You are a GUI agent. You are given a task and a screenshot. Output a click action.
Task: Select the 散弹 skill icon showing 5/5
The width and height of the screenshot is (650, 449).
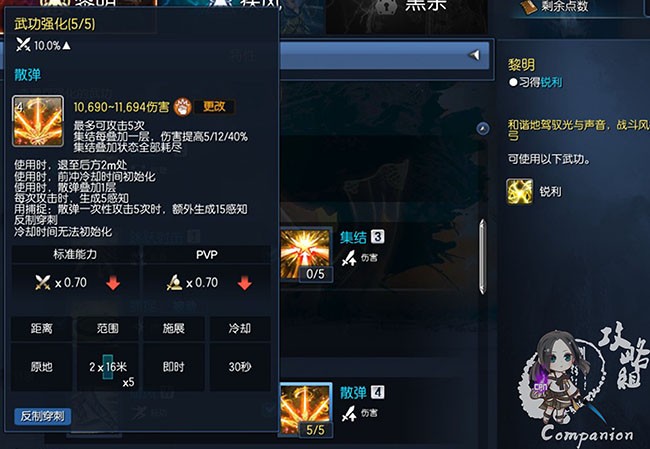coord(306,410)
